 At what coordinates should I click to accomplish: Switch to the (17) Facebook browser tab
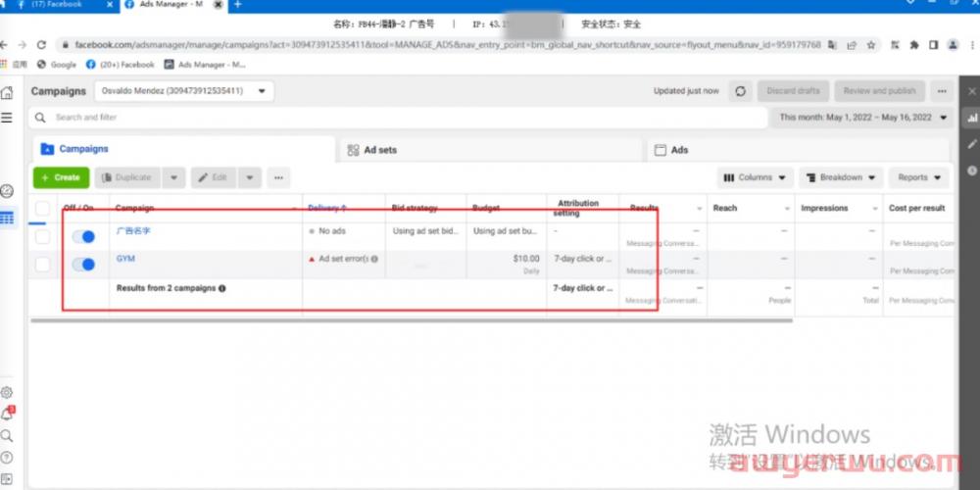pos(56,5)
